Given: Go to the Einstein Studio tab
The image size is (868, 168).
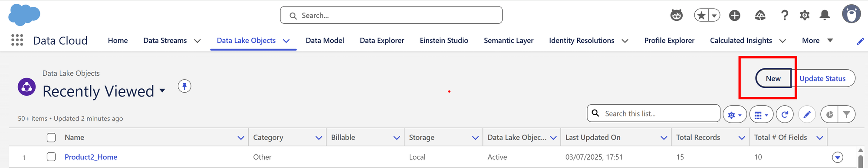Looking at the screenshot, I should tap(444, 40).
